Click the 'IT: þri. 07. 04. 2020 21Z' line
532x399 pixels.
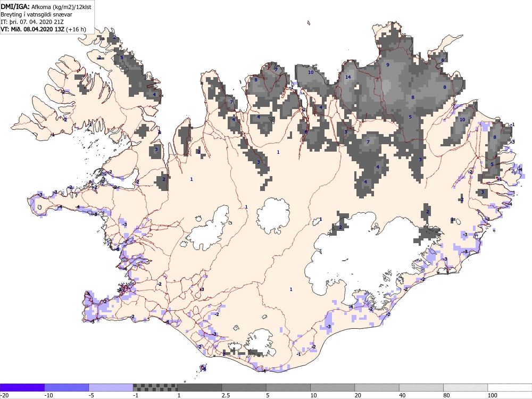[32, 22]
